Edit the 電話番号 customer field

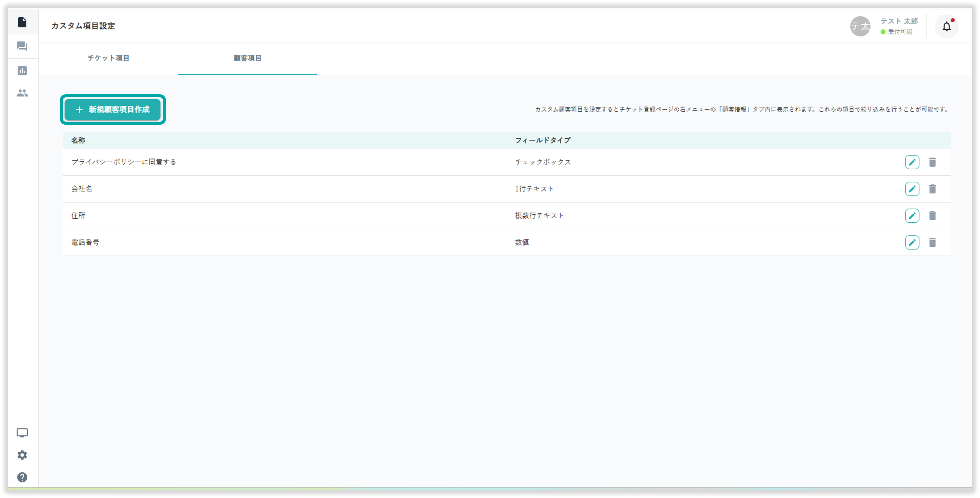912,243
